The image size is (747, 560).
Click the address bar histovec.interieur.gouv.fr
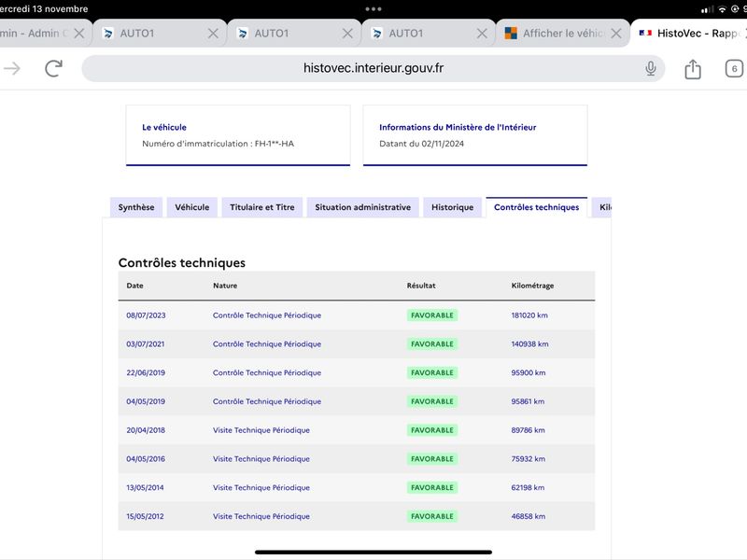(373, 68)
